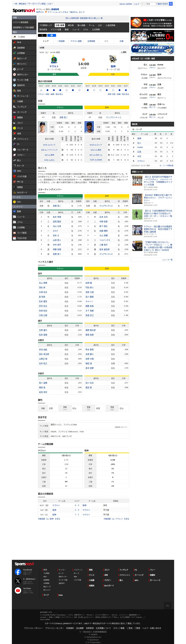
Task: Open the Yahoo! JAPAN header link
Action: (x=125, y=4)
